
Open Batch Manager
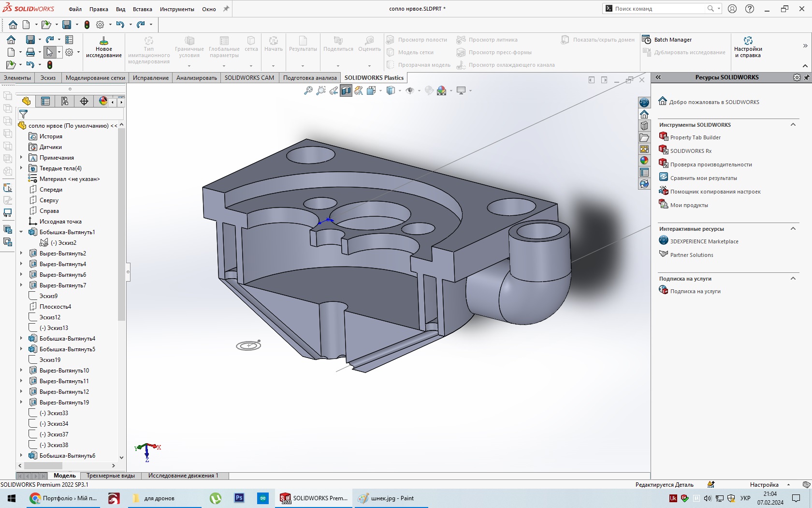(x=667, y=40)
